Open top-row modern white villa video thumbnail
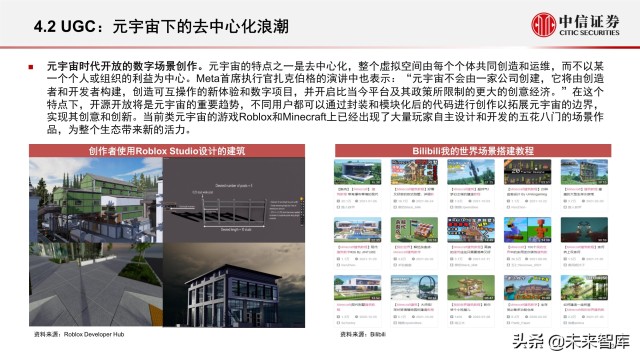 (x=358, y=172)
